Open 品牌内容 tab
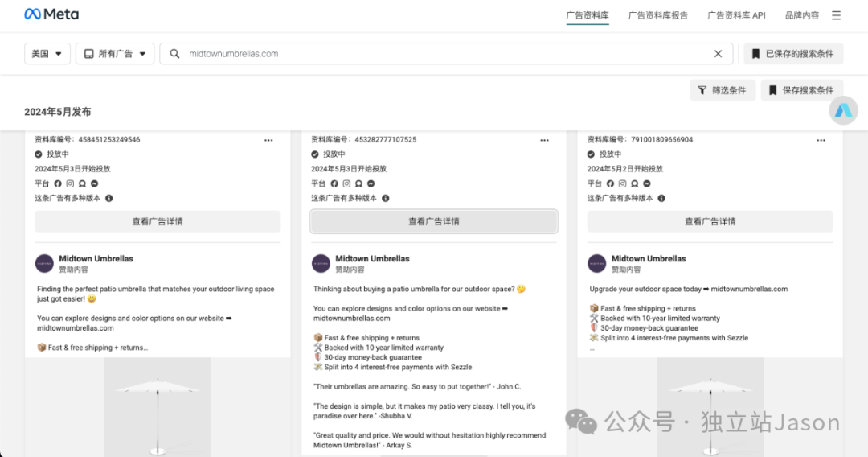This screenshot has width=868, height=457. (801, 15)
